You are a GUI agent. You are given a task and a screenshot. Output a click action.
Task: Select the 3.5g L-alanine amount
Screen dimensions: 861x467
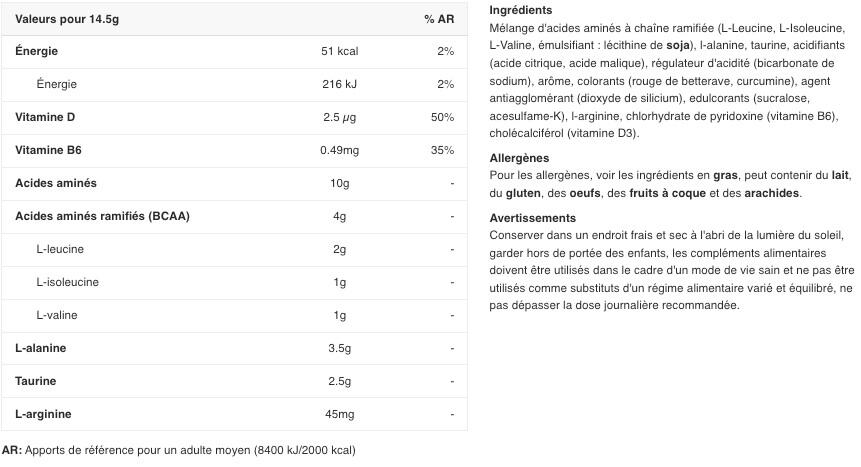tap(340, 348)
